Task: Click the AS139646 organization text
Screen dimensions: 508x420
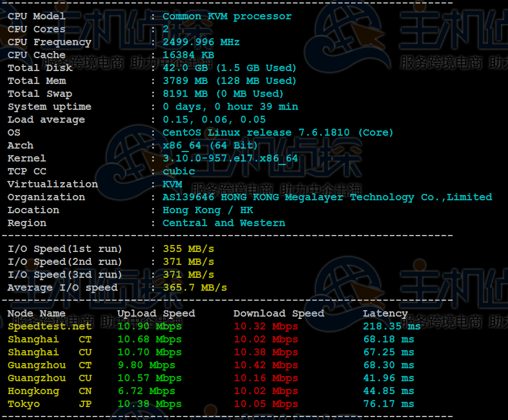Action: point(327,197)
